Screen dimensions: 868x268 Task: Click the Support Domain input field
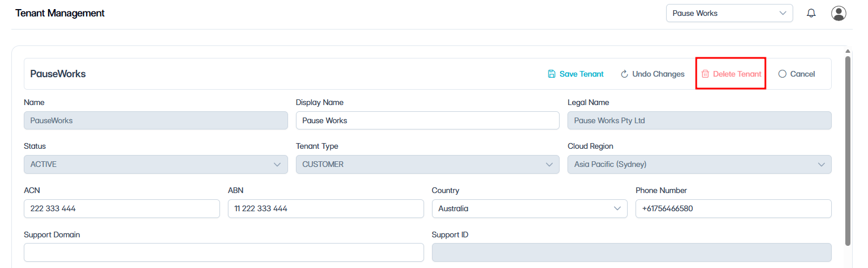point(224,253)
